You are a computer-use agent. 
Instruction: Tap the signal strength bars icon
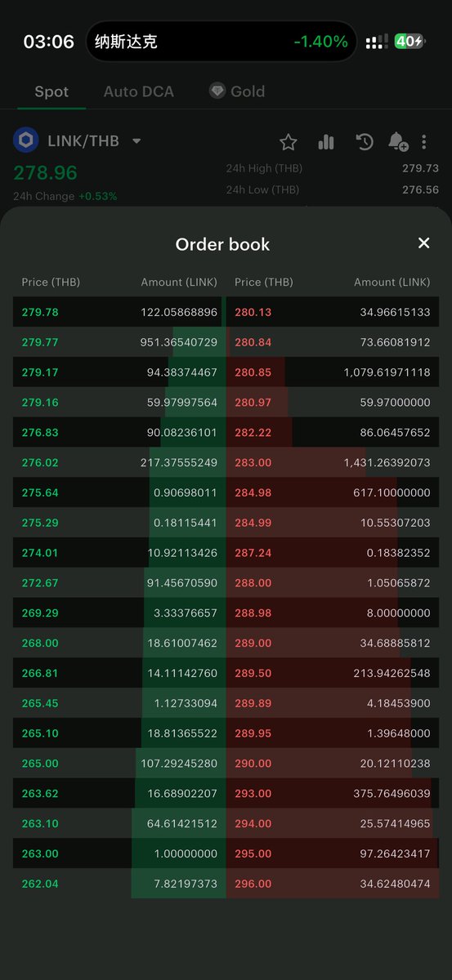point(377,42)
